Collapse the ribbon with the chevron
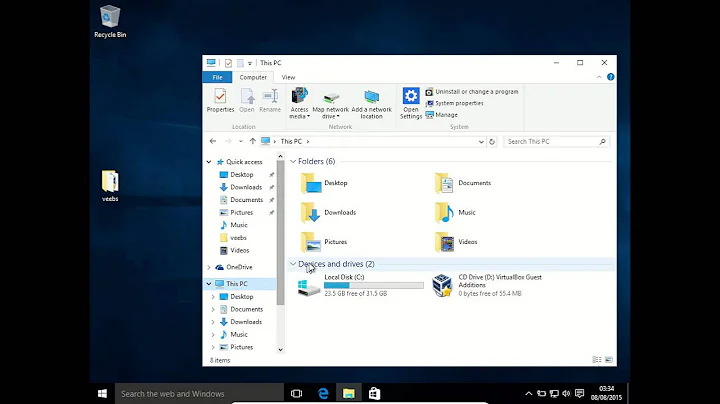The image size is (720, 404). pyautogui.click(x=599, y=77)
